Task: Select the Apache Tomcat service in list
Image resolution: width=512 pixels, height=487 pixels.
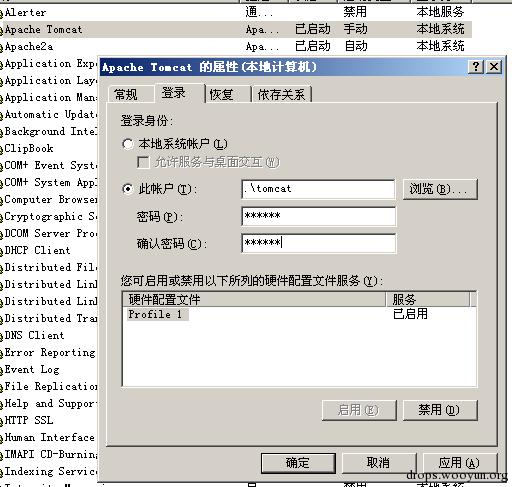Action: 236,29
